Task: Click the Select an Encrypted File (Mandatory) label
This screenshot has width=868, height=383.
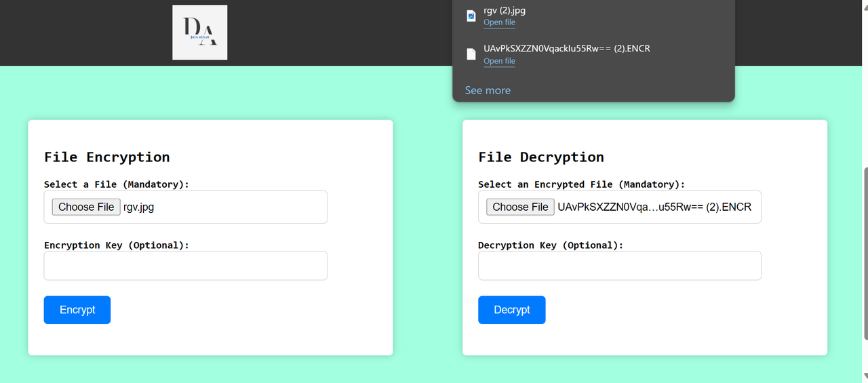Action: click(x=582, y=184)
